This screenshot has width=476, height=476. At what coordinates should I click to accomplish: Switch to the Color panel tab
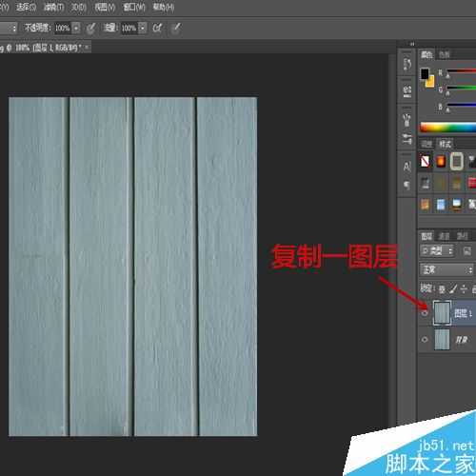(426, 54)
